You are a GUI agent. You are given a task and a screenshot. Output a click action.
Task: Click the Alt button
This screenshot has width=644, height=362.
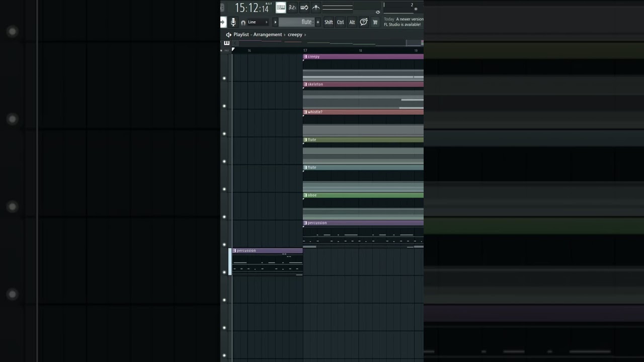(x=352, y=22)
